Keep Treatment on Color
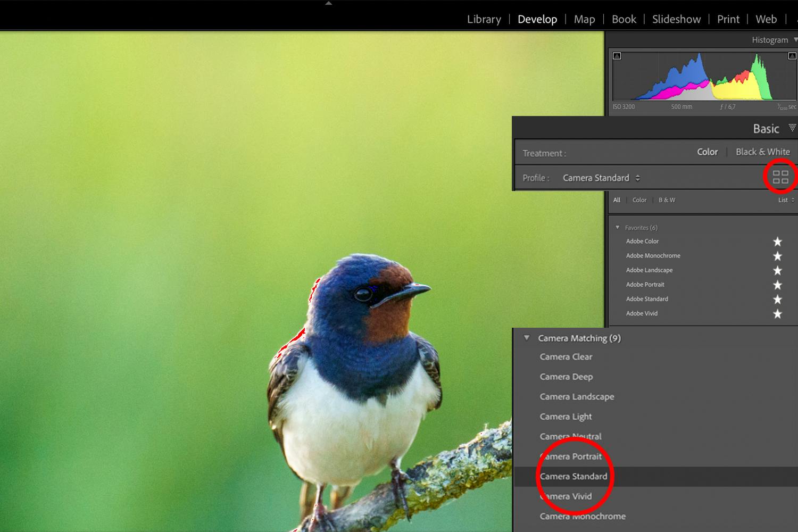The height and width of the screenshot is (532, 798). tap(708, 152)
